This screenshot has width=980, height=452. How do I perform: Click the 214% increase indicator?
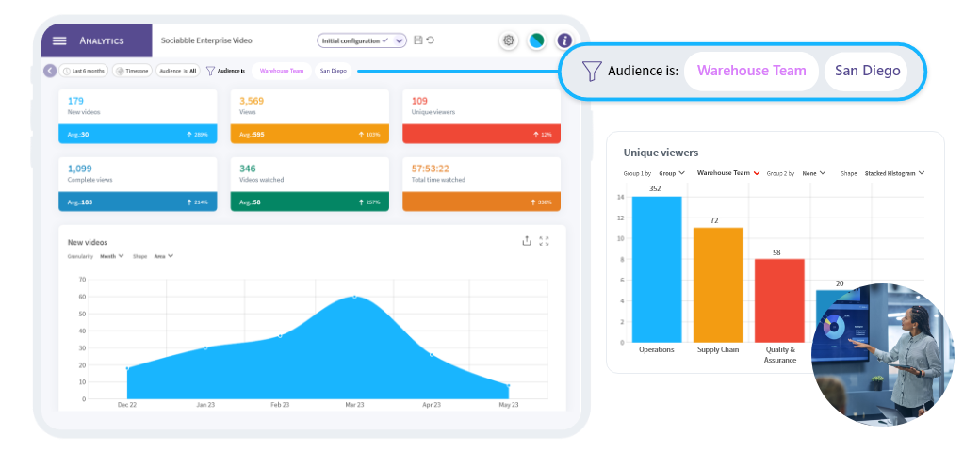(197, 202)
